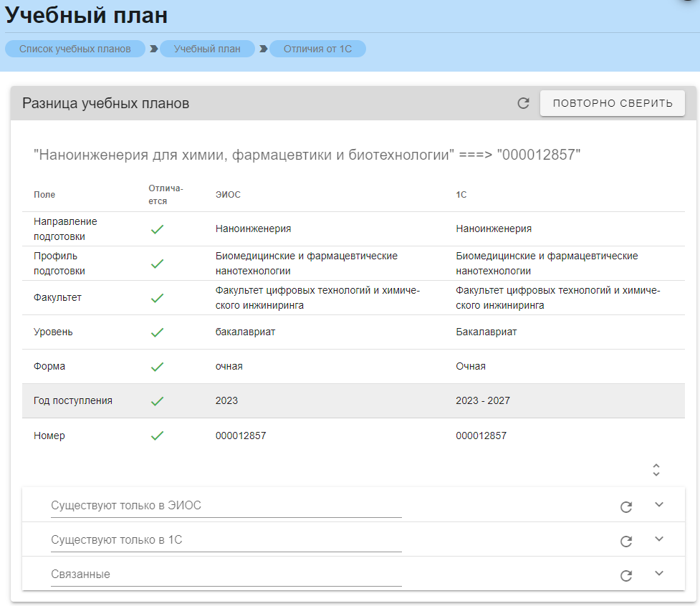Click the green checkmark in Направление подготовки row
This screenshot has height=606, width=700.
[x=158, y=229]
